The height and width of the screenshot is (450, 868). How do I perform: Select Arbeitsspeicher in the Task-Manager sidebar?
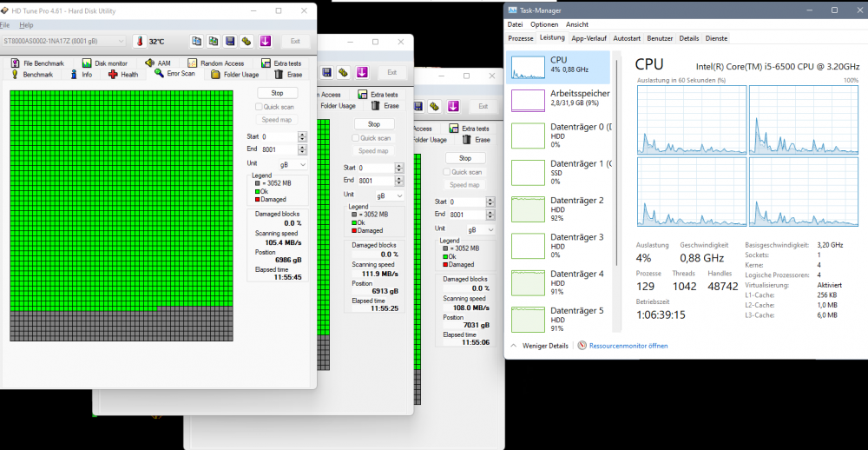[558, 99]
